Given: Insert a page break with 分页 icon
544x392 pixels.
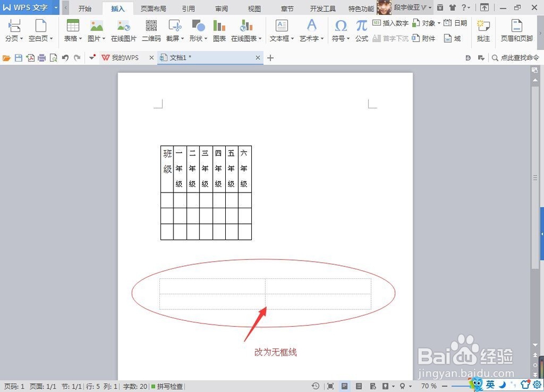Looking at the screenshot, I should tap(14, 26).
